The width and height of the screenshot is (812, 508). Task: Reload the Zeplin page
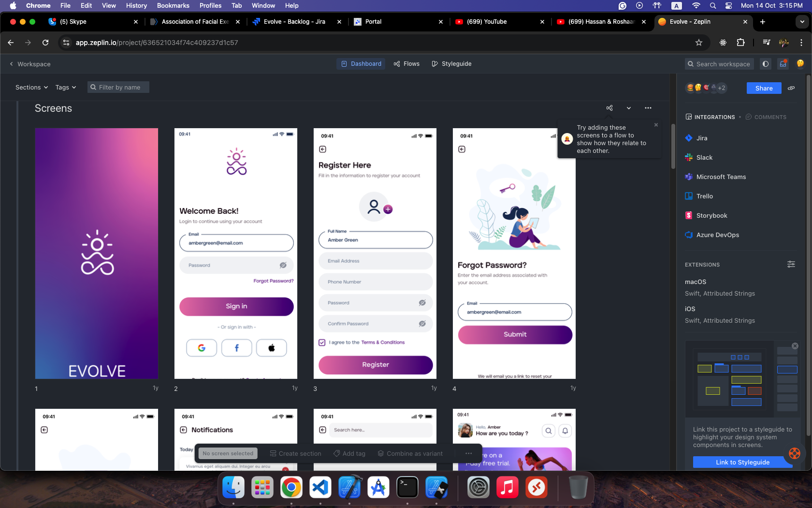coord(45,43)
